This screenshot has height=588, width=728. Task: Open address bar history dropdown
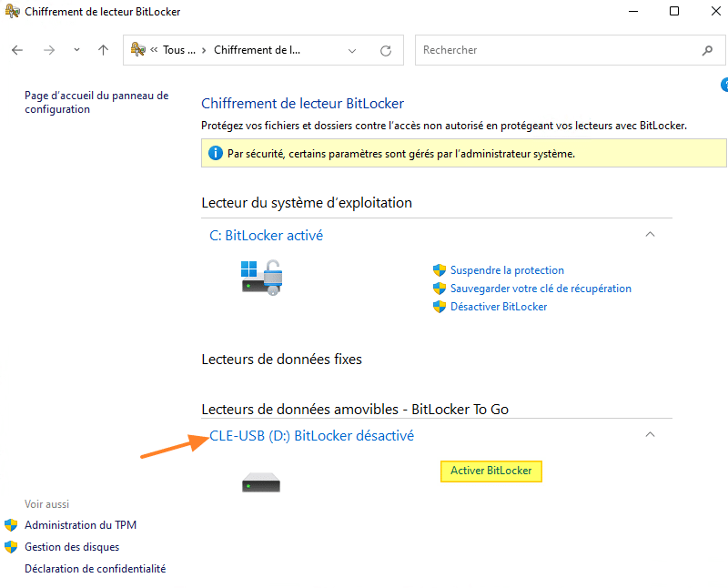click(352, 51)
